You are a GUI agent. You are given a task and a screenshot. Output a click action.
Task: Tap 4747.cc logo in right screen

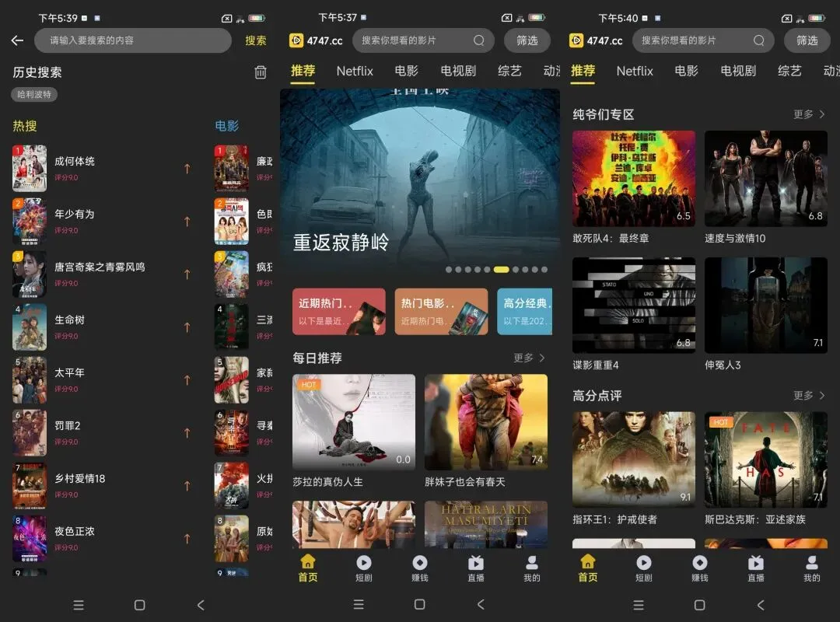(596, 40)
